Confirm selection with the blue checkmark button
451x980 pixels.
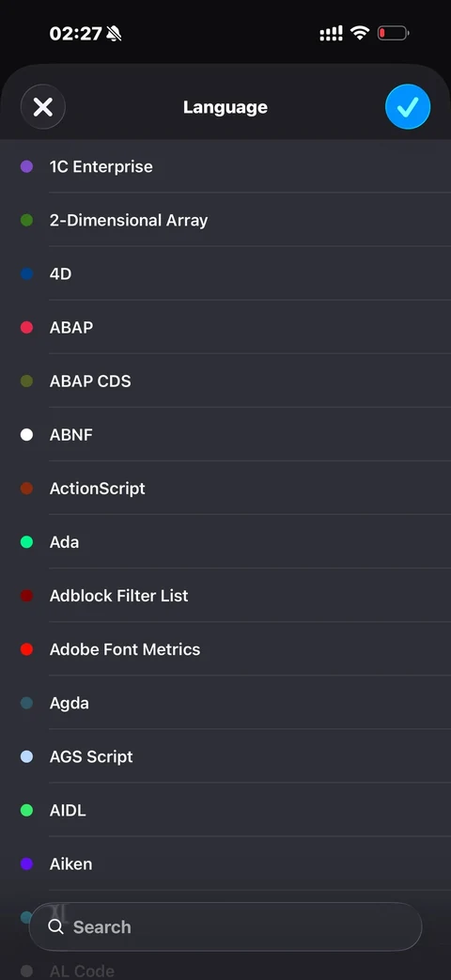coord(407,107)
